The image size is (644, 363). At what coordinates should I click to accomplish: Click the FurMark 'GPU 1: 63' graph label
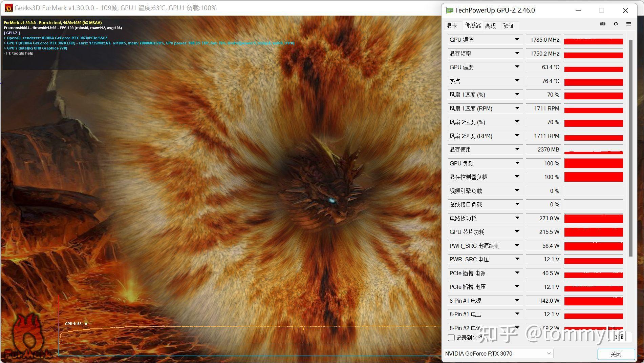click(76, 324)
